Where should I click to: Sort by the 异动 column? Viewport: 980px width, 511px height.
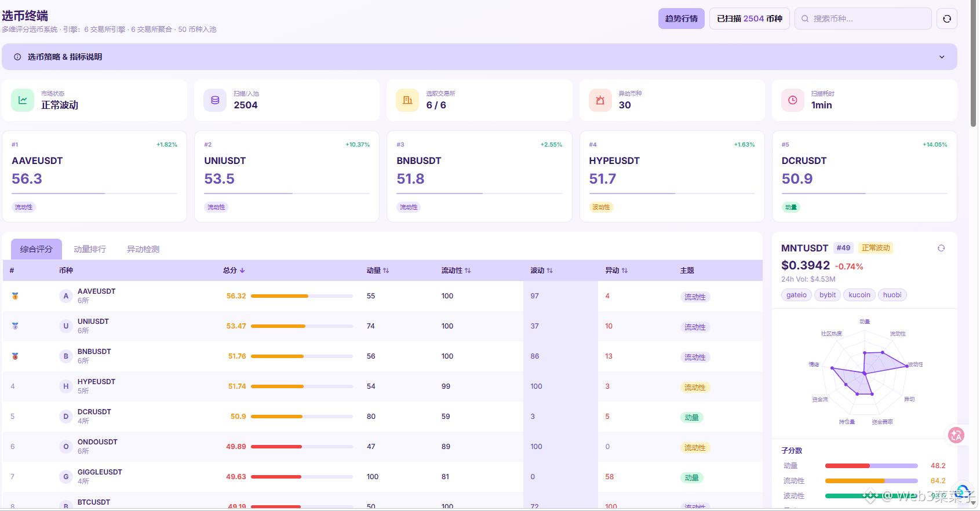[617, 271]
